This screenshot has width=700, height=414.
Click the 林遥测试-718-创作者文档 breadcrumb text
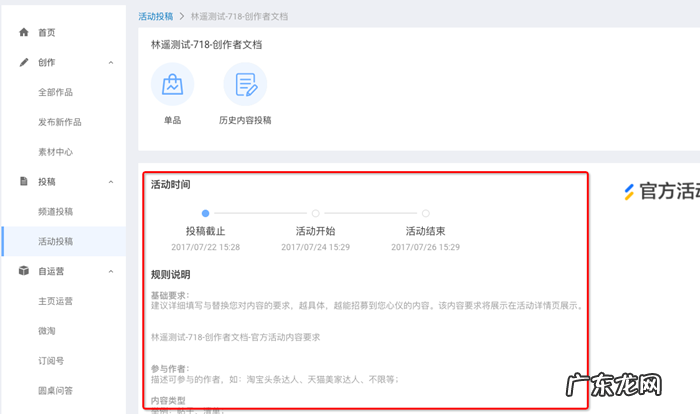(239, 17)
